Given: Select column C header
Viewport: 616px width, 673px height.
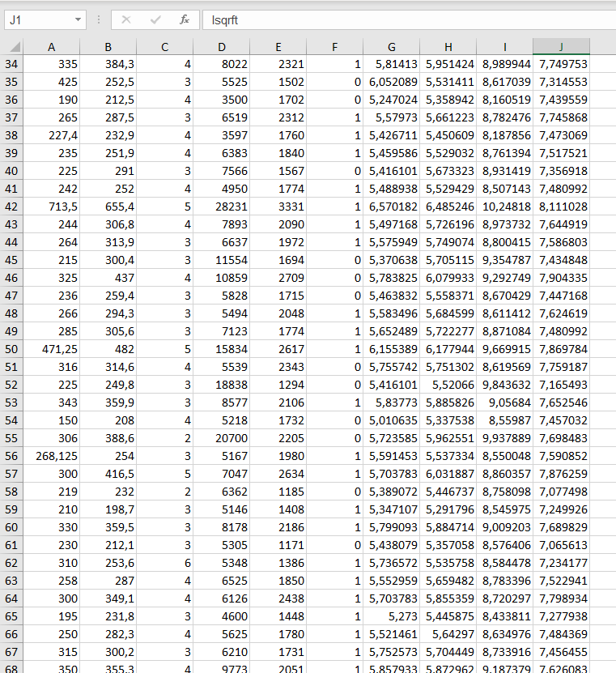Looking at the screenshot, I should click(x=164, y=47).
